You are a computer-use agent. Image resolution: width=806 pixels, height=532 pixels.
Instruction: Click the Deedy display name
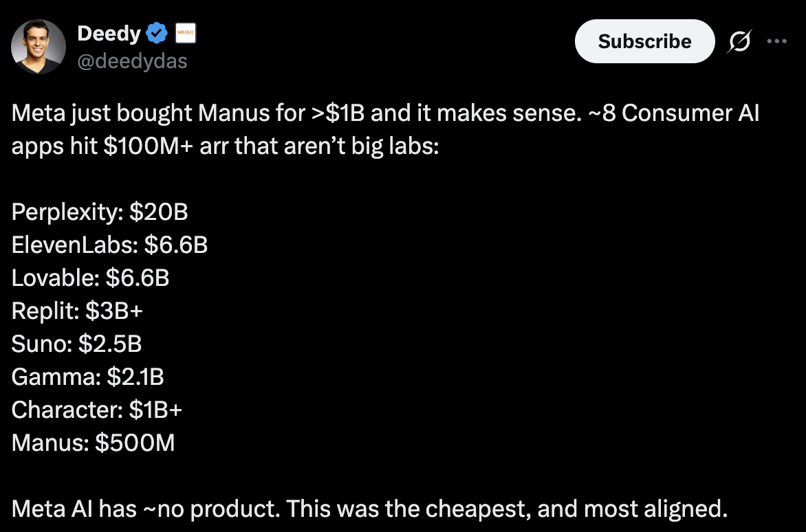[109, 32]
